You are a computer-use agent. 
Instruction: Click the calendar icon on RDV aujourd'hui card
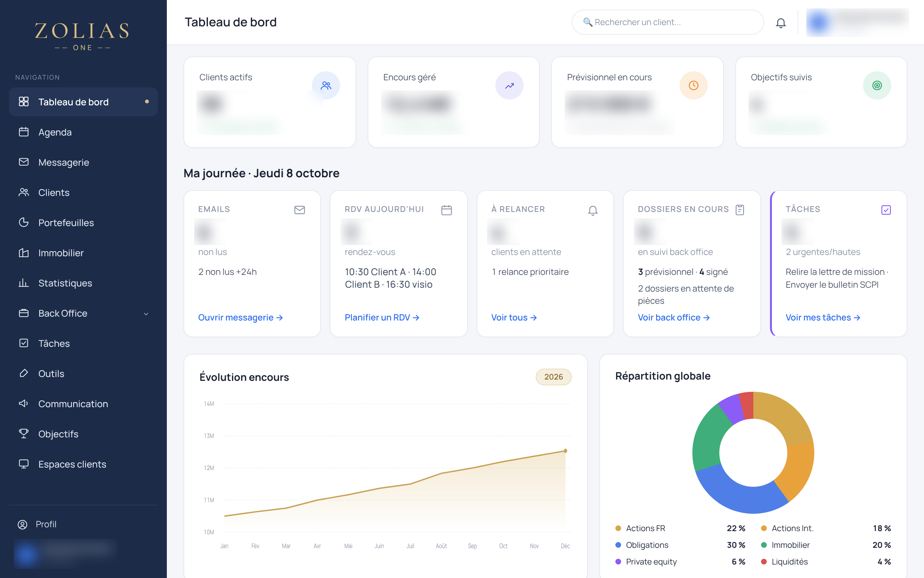click(x=446, y=210)
